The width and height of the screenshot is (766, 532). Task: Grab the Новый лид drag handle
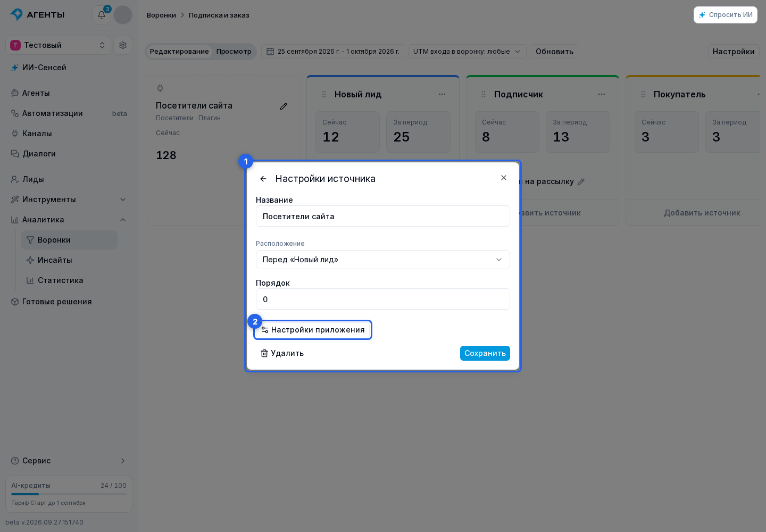pyautogui.click(x=324, y=94)
